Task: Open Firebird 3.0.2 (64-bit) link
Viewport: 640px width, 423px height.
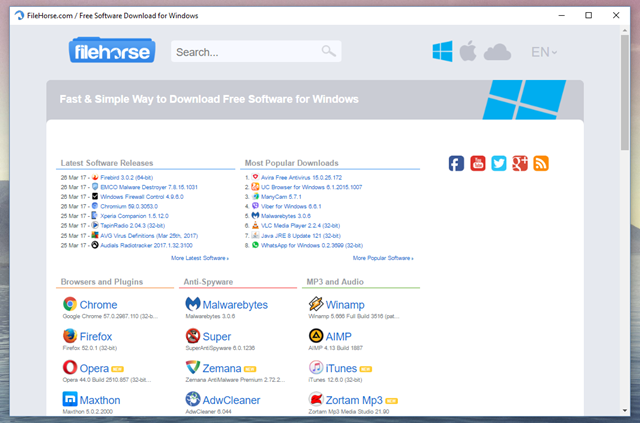Action: (127, 178)
